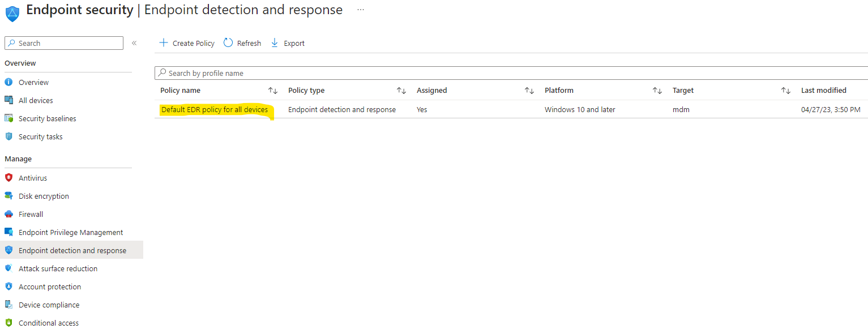Select Antivirus in the Manage menu
Viewport: 868px width, 329px height.
tap(33, 178)
